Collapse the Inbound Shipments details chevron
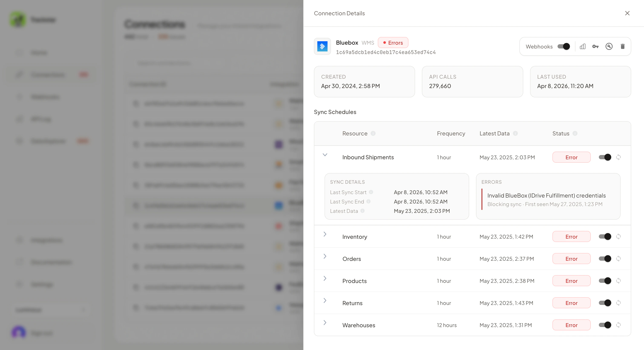The width and height of the screenshot is (644, 350). click(325, 155)
